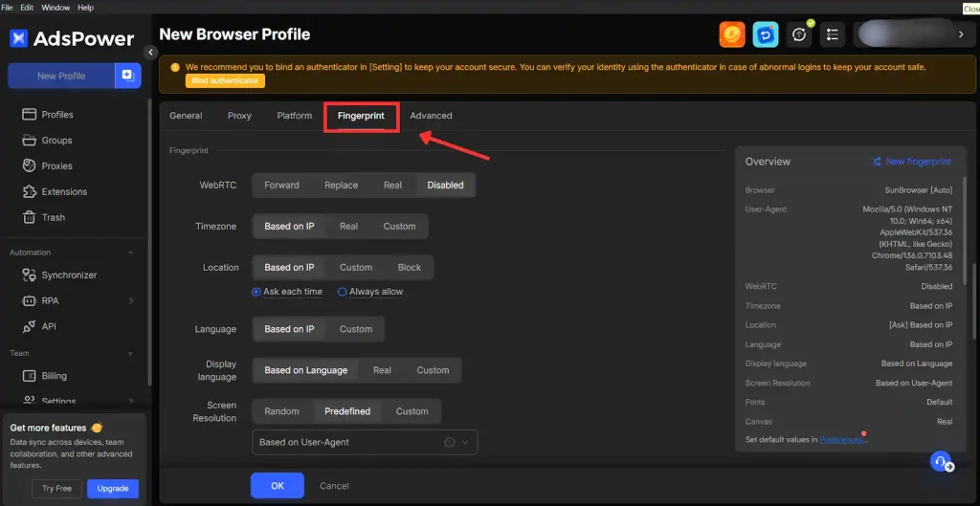Image resolution: width=980 pixels, height=506 pixels.
Task: Select the Ask each time radio button
Action: pos(256,292)
